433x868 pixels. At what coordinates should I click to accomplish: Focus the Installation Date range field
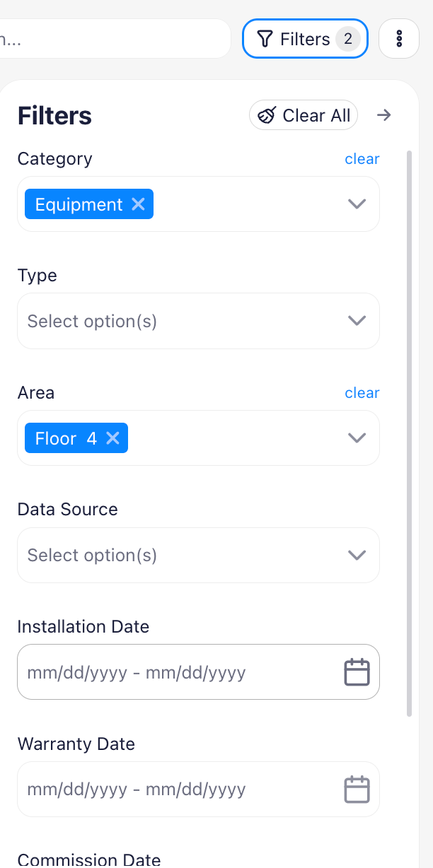click(x=198, y=672)
